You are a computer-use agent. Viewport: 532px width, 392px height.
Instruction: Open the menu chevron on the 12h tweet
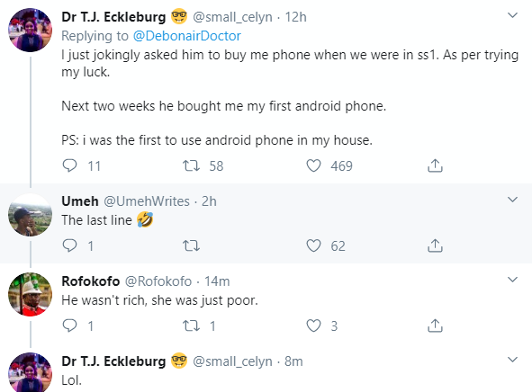(512, 15)
